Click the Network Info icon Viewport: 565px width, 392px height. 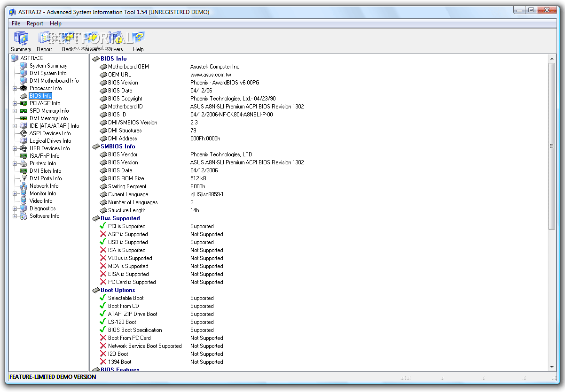coord(24,186)
